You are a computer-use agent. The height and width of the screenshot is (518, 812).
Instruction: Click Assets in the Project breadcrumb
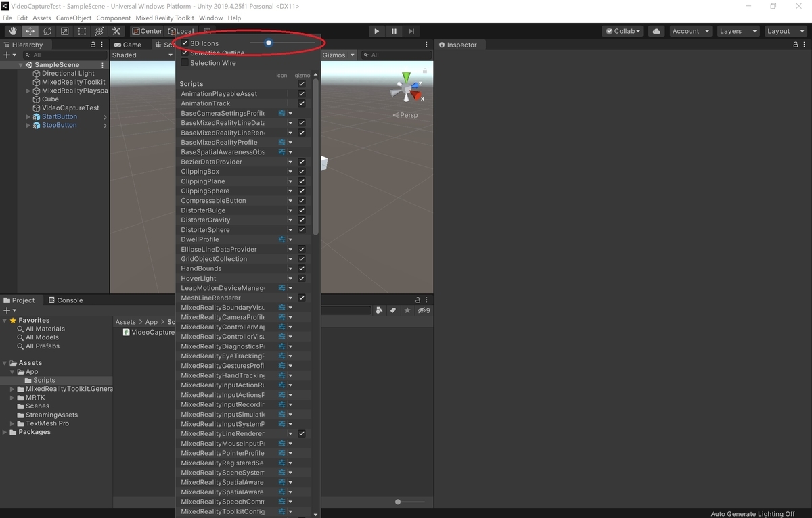click(126, 322)
